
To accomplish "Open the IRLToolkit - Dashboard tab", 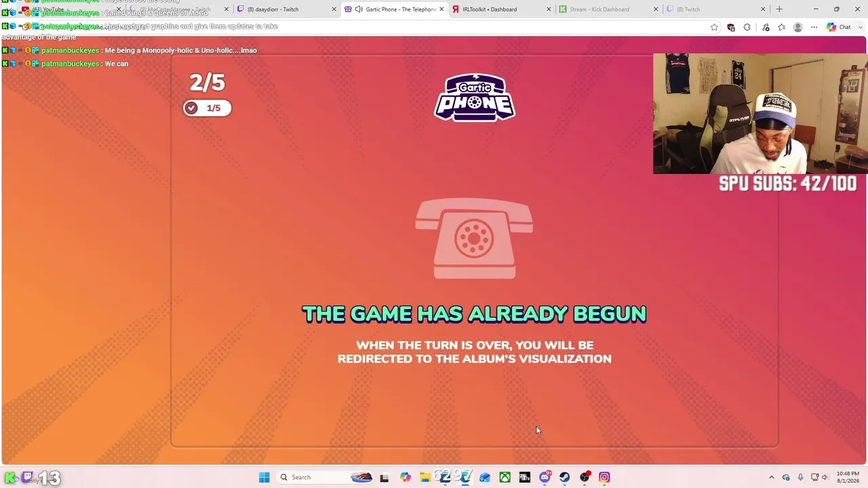I will pos(502,9).
